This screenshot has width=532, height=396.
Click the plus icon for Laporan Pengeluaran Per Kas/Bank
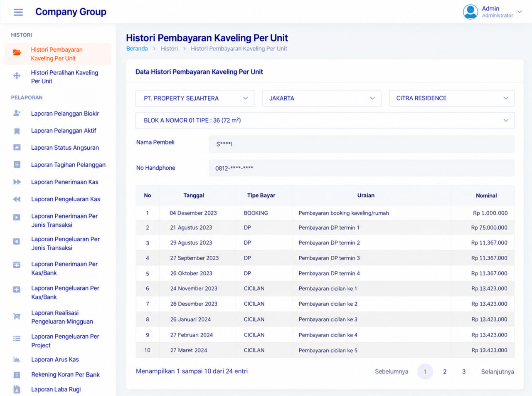pos(17,290)
